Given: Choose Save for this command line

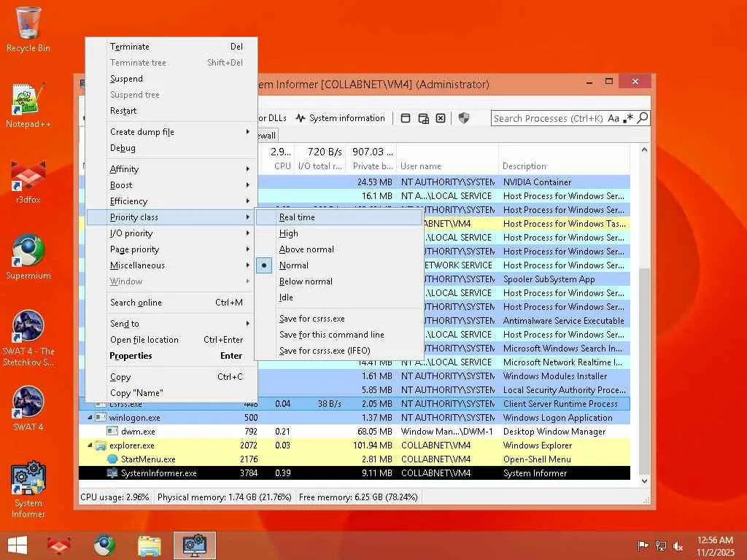Looking at the screenshot, I should coord(338,334).
